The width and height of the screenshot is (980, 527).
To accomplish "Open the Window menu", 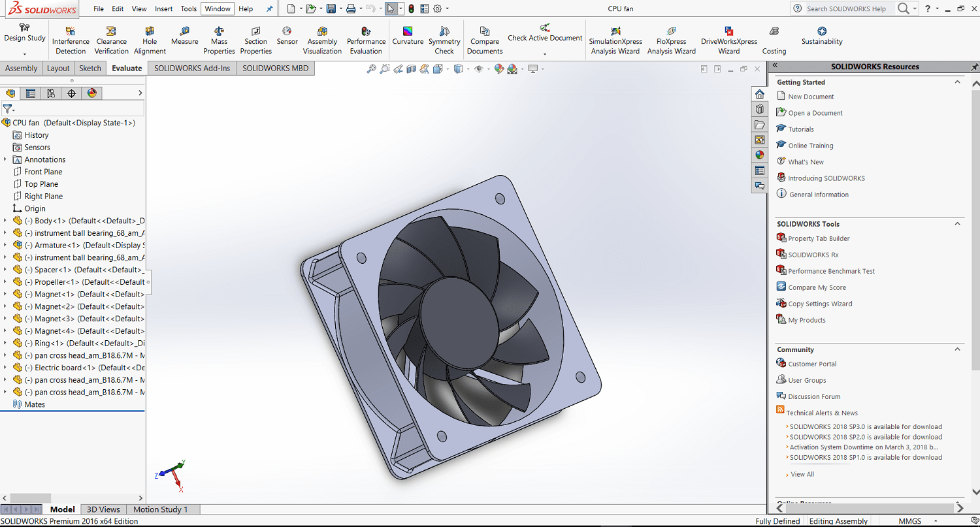I will pyautogui.click(x=217, y=8).
